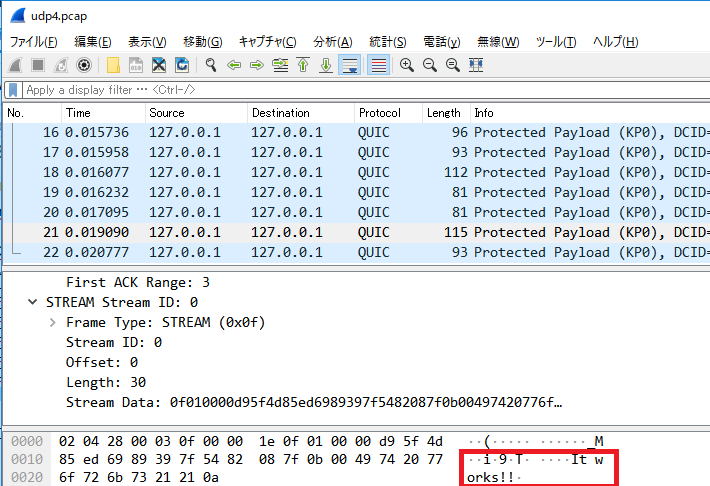Zoom in on packet text
This screenshot has width=710, height=486.
pyautogui.click(x=407, y=65)
